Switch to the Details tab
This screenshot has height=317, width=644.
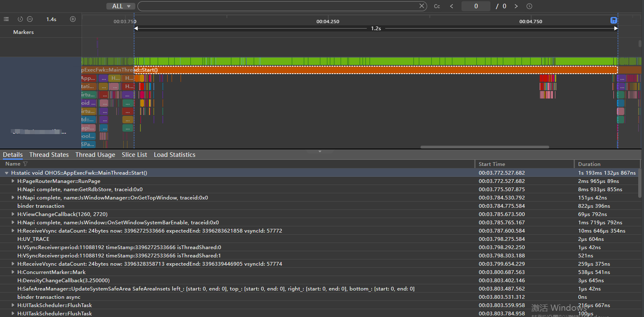point(13,155)
